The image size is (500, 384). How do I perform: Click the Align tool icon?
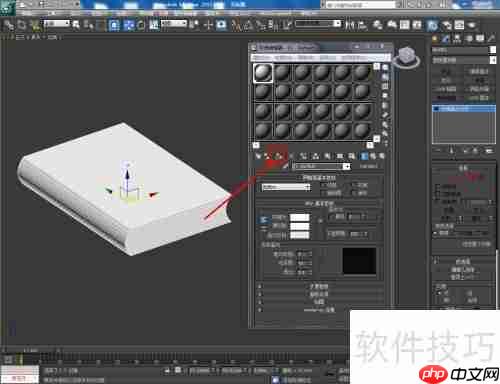coord(362,25)
